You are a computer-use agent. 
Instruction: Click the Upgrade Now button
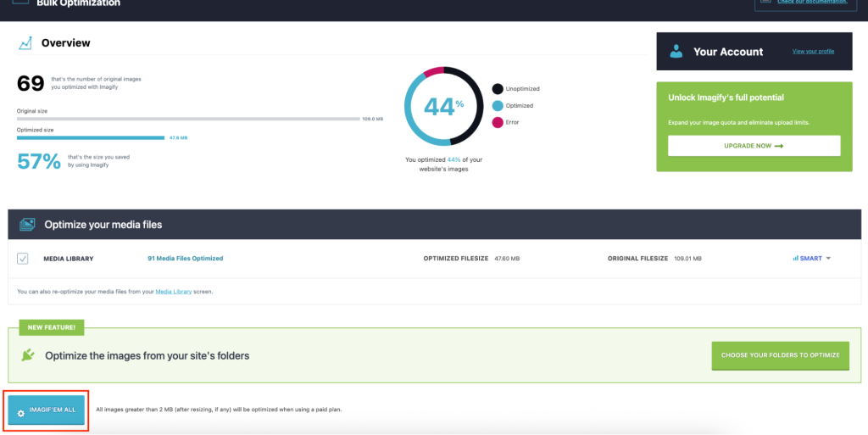(x=754, y=146)
